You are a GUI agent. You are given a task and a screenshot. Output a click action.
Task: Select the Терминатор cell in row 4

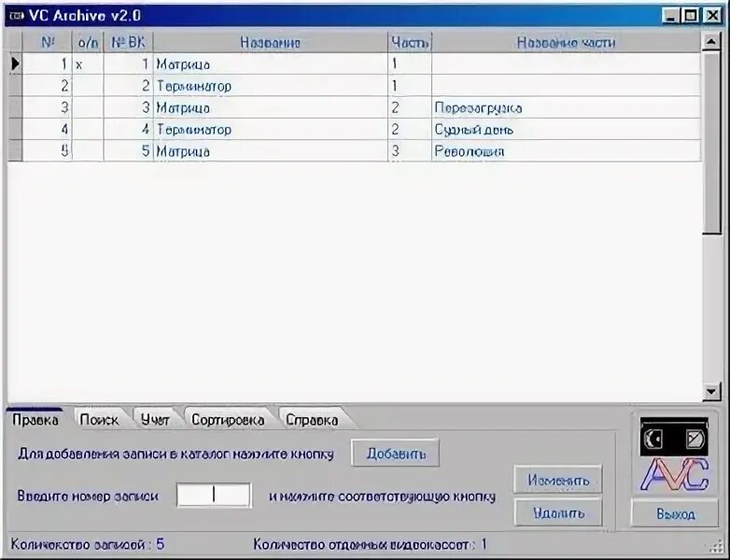tap(270, 130)
